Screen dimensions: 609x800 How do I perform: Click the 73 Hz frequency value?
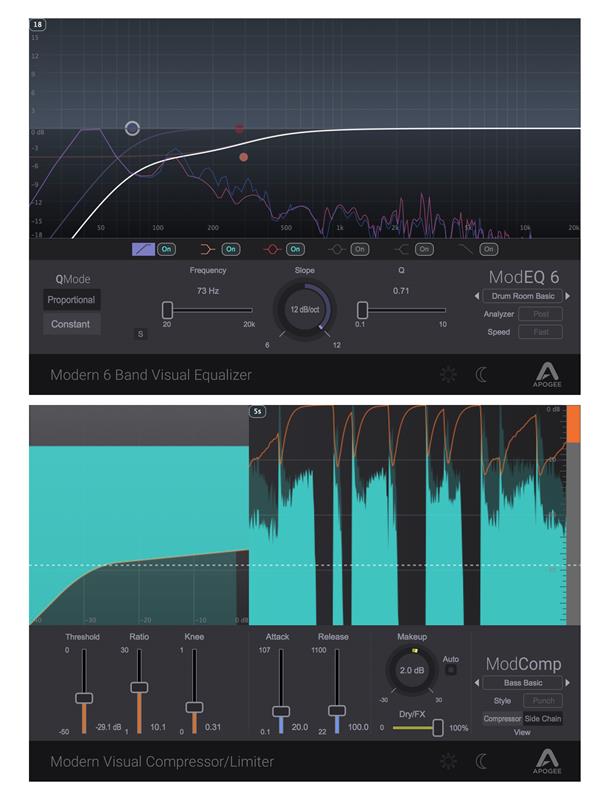(x=208, y=291)
